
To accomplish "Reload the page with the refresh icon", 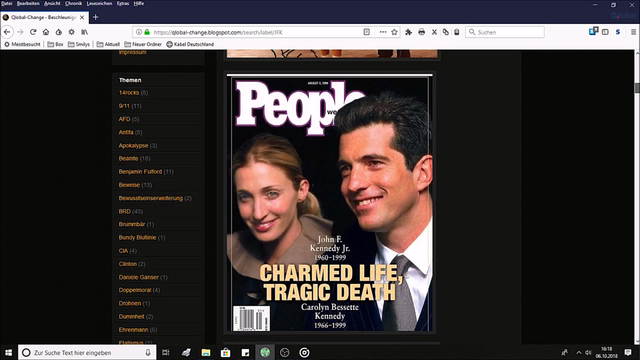I will pyautogui.click(x=33, y=32).
